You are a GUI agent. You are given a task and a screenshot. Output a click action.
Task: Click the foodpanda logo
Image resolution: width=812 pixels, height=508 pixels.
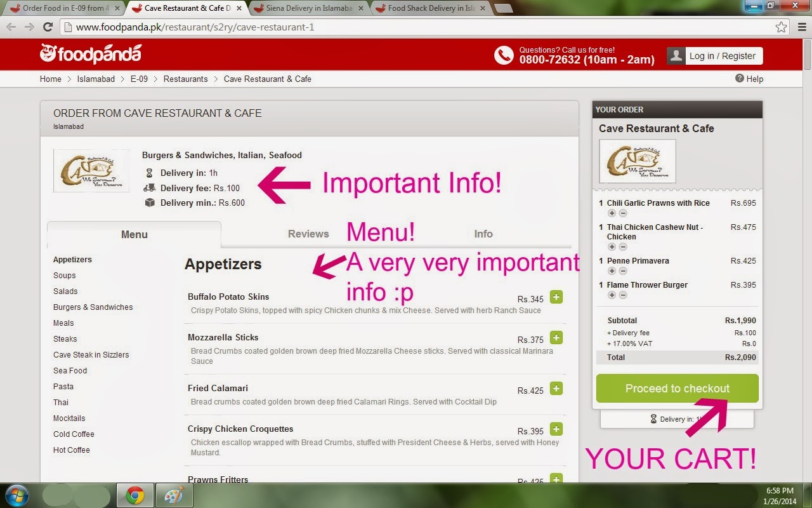point(90,54)
